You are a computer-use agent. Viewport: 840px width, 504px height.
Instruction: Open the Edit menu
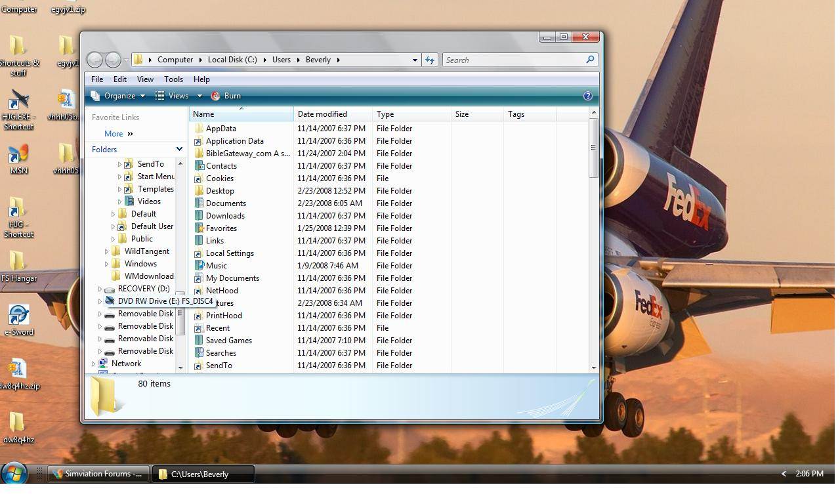119,79
